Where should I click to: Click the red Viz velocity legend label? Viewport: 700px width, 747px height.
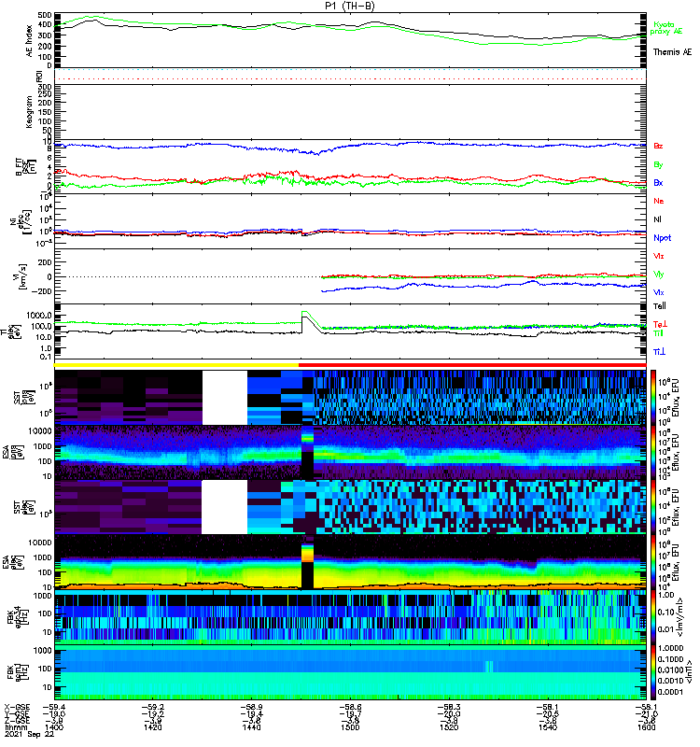pos(658,256)
